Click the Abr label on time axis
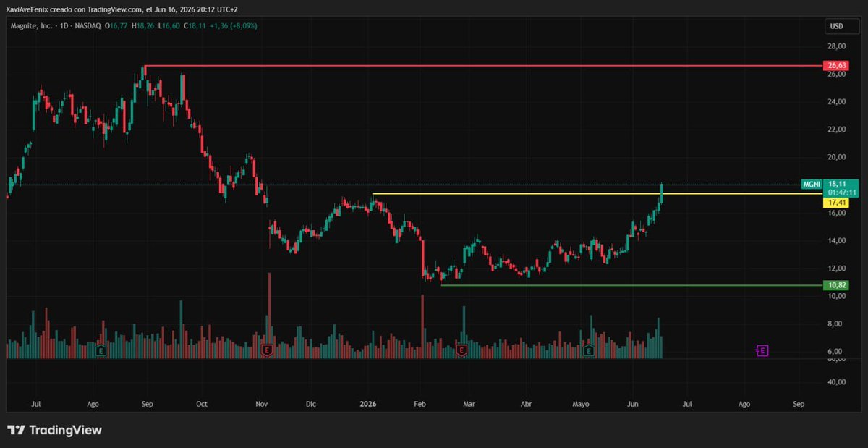This screenshot has width=868, height=448. (526, 405)
